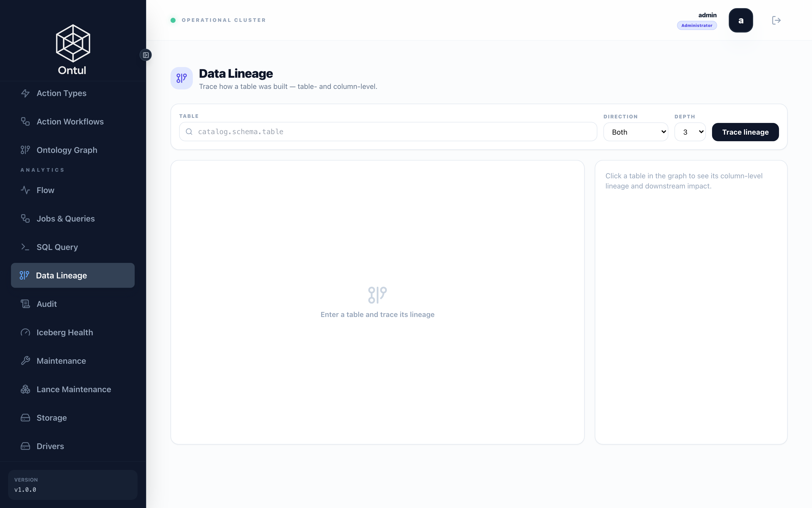Focus the catalog.schema.table input field

tap(388, 132)
